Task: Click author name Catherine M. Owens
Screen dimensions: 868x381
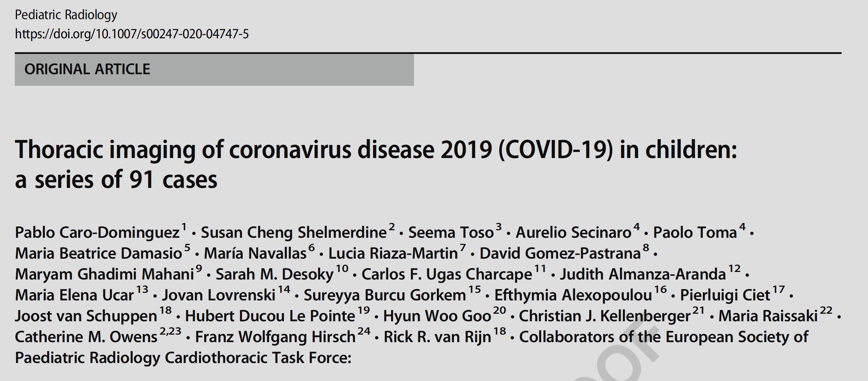Action: (86, 337)
